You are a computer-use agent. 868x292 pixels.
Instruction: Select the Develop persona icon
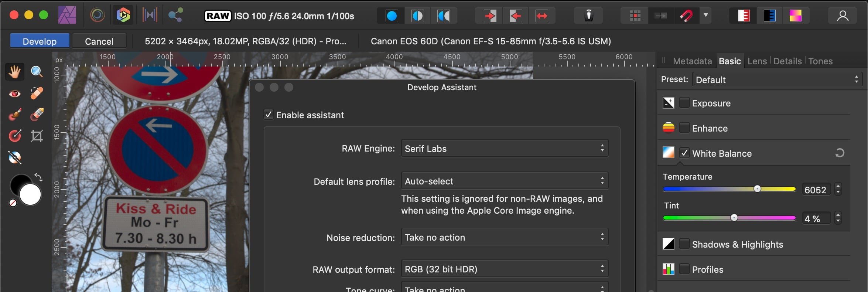(x=123, y=15)
